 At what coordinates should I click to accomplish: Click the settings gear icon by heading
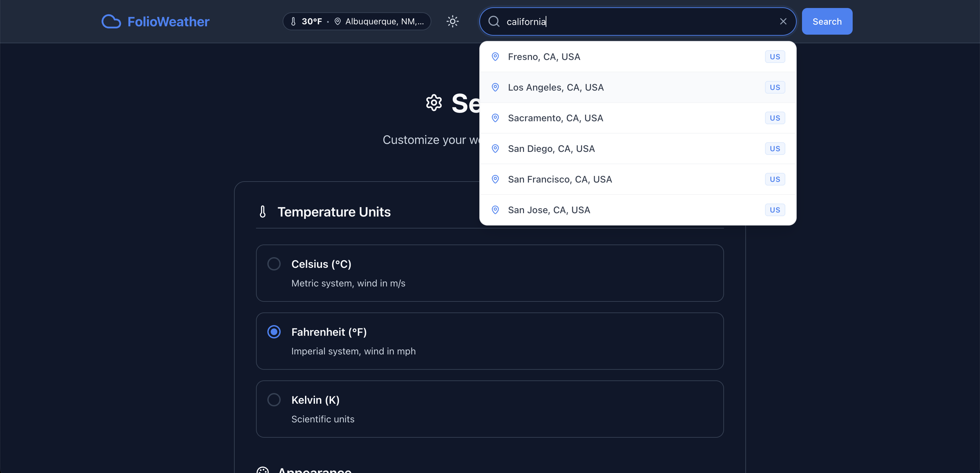[434, 103]
